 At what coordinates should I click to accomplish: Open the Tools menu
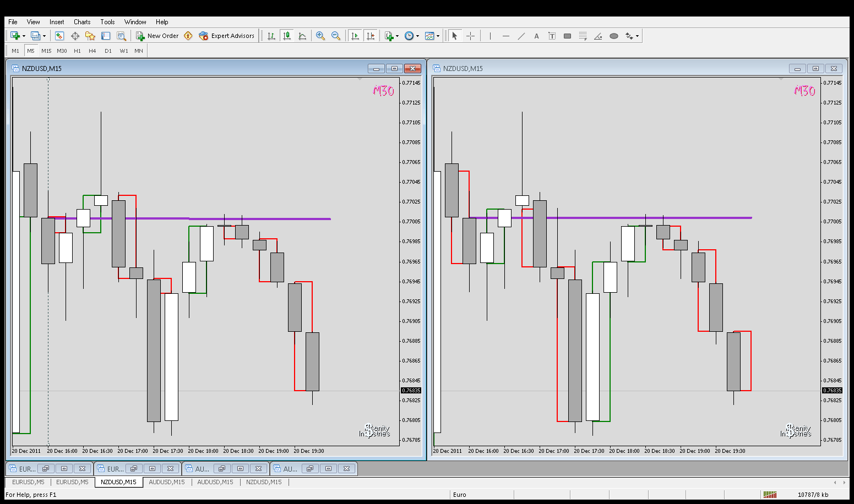click(107, 22)
